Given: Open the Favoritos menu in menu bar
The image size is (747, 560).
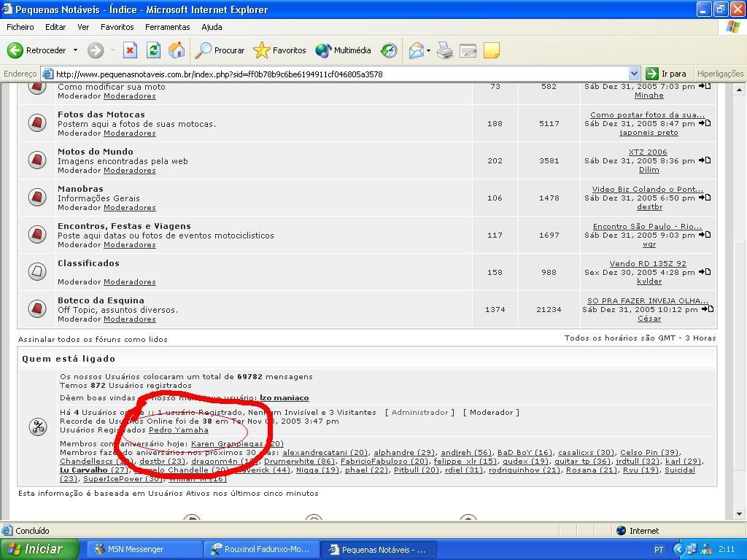Looking at the screenshot, I should [x=117, y=27].
